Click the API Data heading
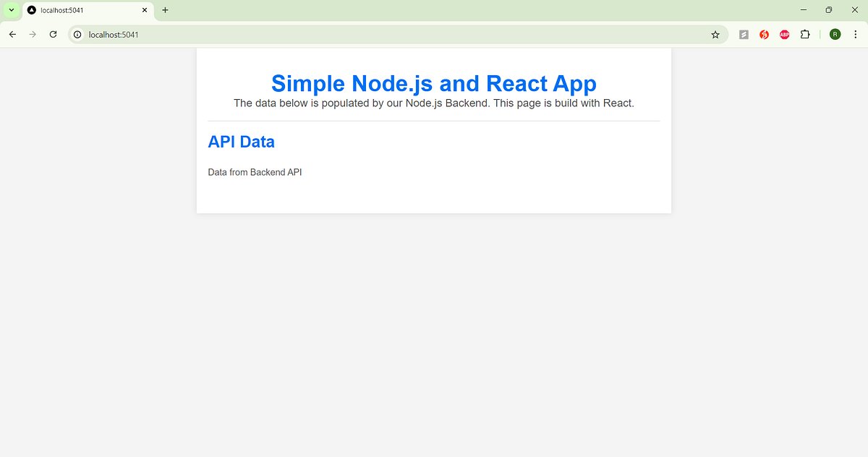868x457 pixels. tap(241, 142)
